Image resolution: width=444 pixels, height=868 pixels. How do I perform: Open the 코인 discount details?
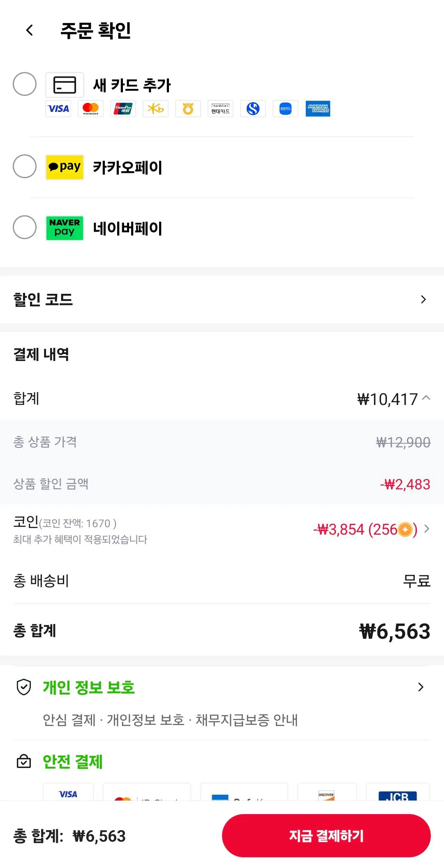coord(428,530)
